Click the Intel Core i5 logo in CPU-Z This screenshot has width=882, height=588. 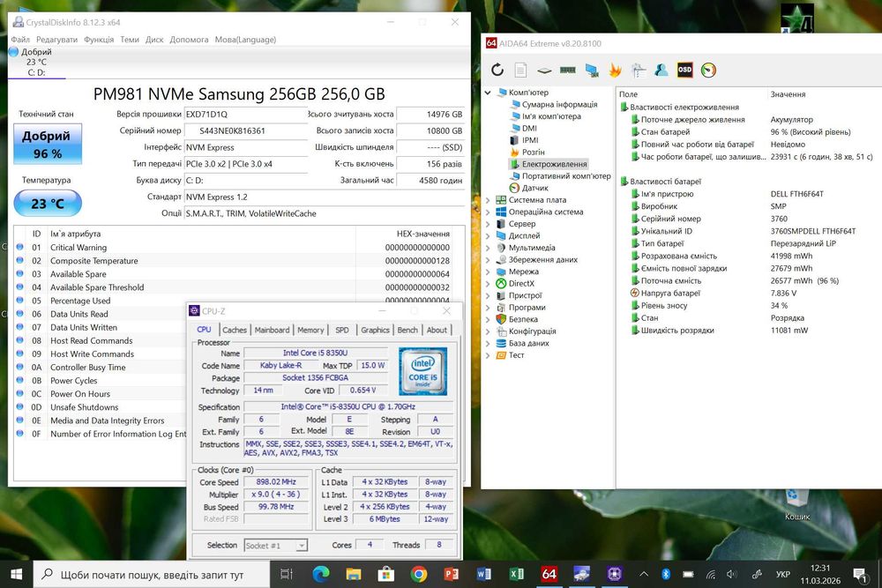click(422, 370)
